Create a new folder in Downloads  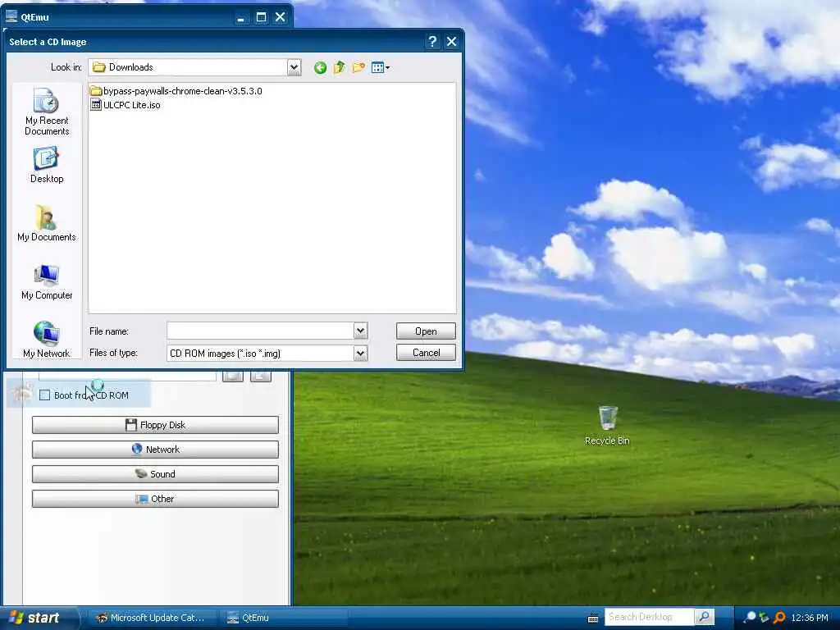pos(358,67)
